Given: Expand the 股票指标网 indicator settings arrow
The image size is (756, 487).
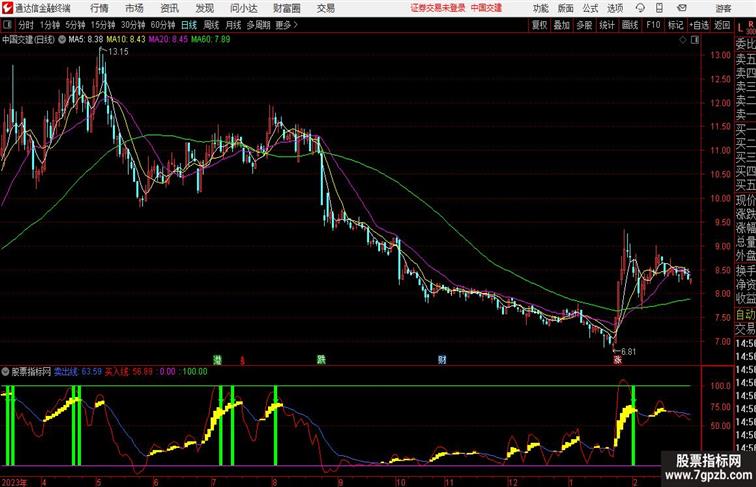Looking at the screenshot, I should coord(5,372).
